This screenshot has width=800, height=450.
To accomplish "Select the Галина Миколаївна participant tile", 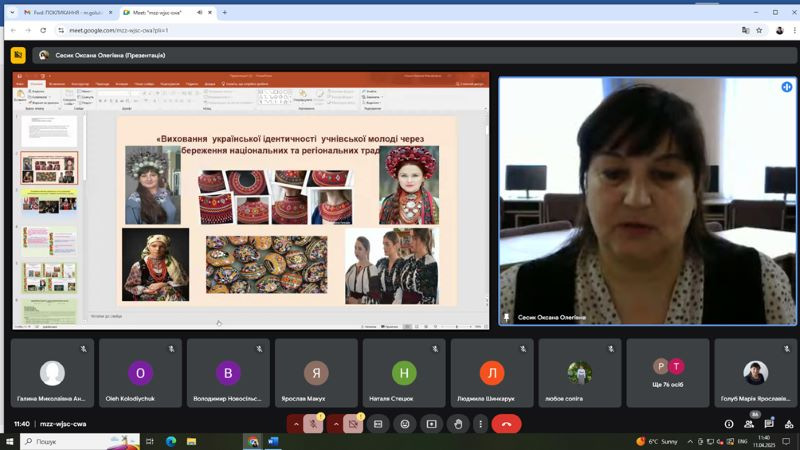I will coord(52,373).
